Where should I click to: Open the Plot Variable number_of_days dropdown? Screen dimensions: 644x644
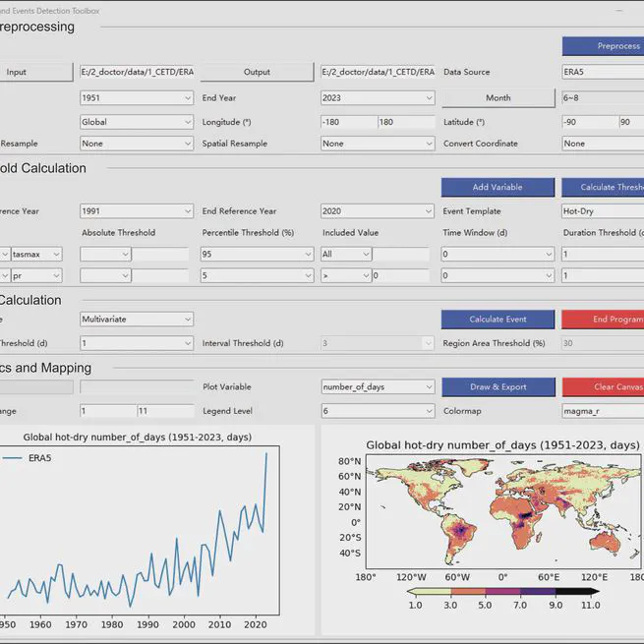[378, 386]
